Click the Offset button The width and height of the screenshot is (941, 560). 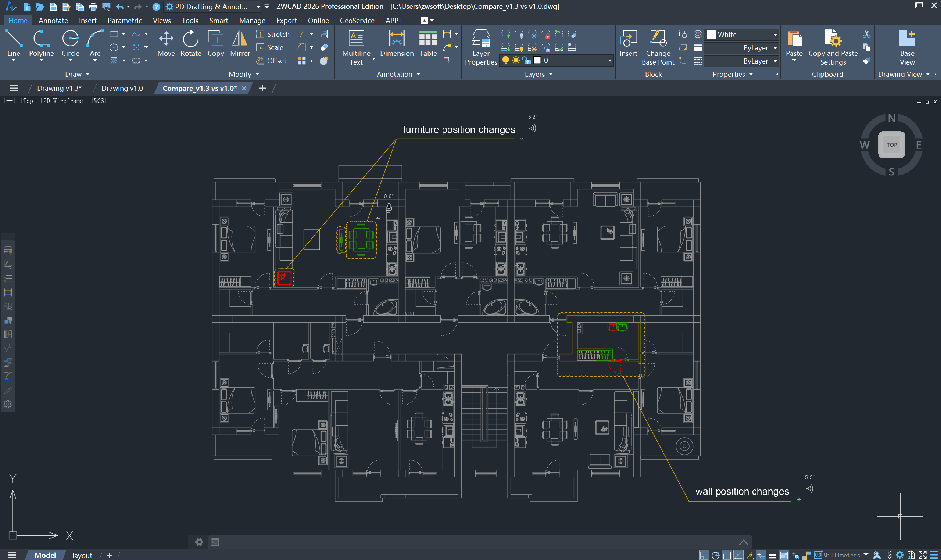click(x=271, y=61)
